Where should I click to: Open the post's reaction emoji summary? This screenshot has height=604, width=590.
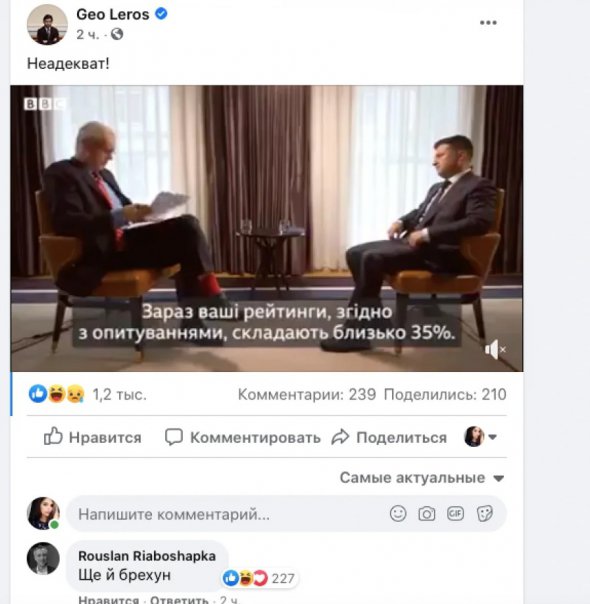[57, 394]
